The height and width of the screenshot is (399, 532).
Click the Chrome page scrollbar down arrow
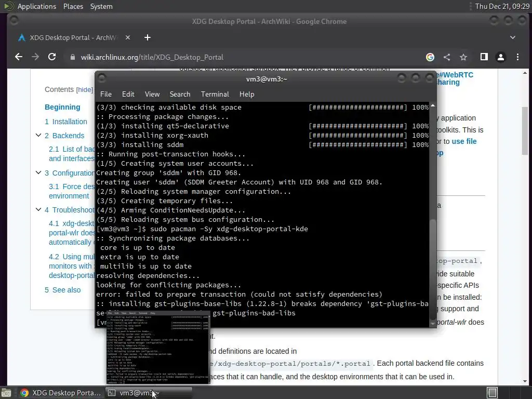coord(525,381)
